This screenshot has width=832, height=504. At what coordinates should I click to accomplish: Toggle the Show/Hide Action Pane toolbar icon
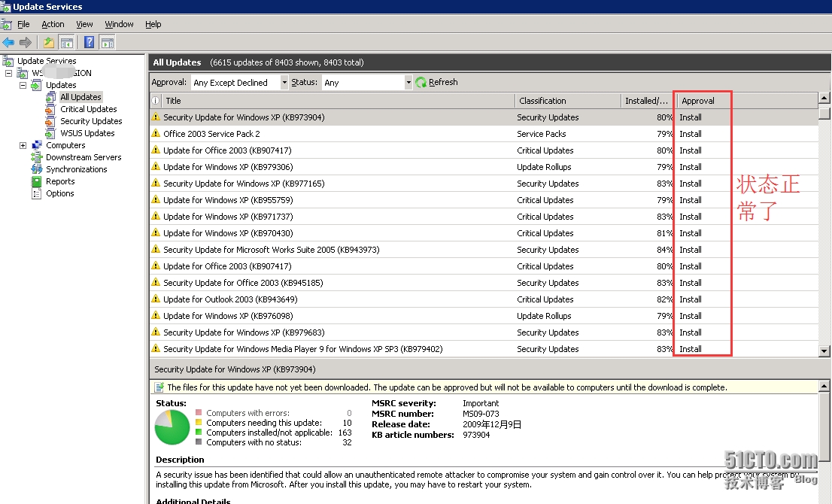click(x=107, y=42)
